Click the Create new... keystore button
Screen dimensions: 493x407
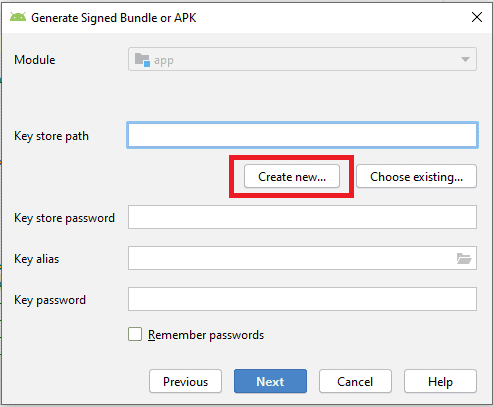click(292, 176)
